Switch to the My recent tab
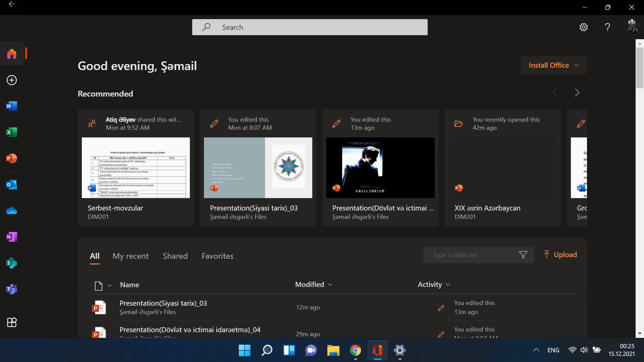The width and height of the screenshot is (644, 362). 130,256
